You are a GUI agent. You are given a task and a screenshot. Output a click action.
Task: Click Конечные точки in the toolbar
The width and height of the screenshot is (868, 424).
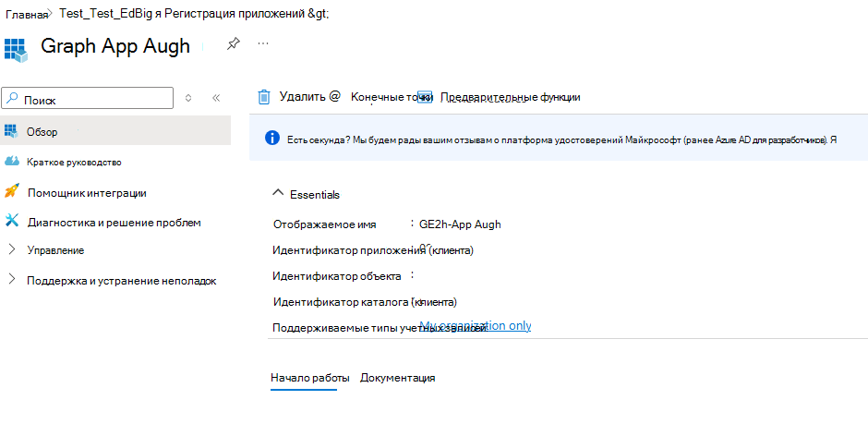tap(392, 97)
